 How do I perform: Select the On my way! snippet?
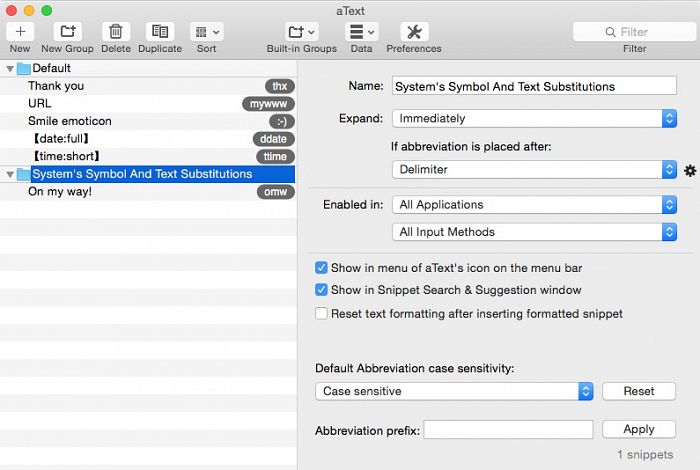(x=60, y=192)
